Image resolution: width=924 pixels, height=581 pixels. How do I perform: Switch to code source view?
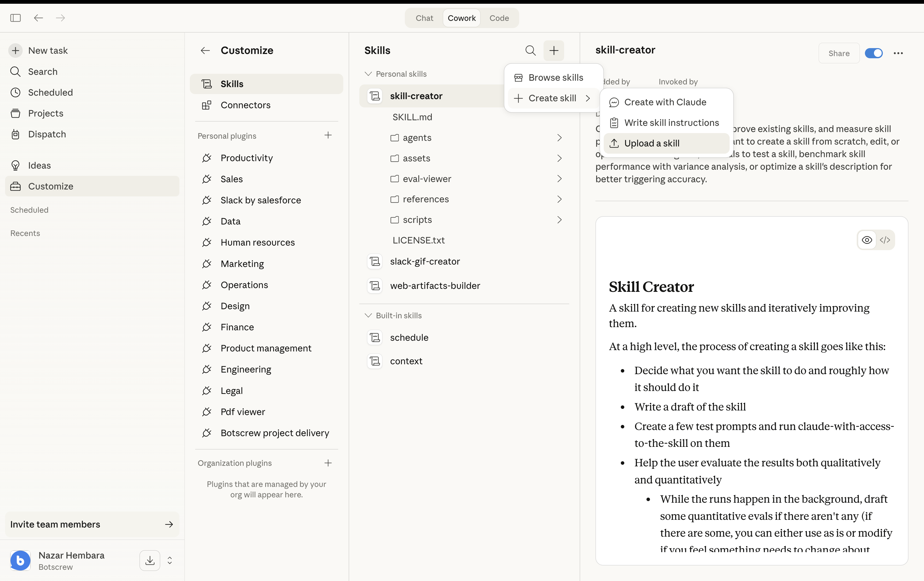(x=885, y=240)
